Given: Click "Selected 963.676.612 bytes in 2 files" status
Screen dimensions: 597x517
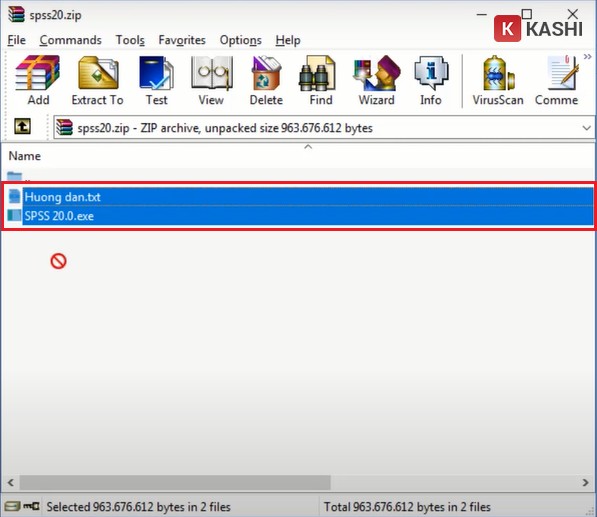Looking at the screenshot, I should click(139, 507).
